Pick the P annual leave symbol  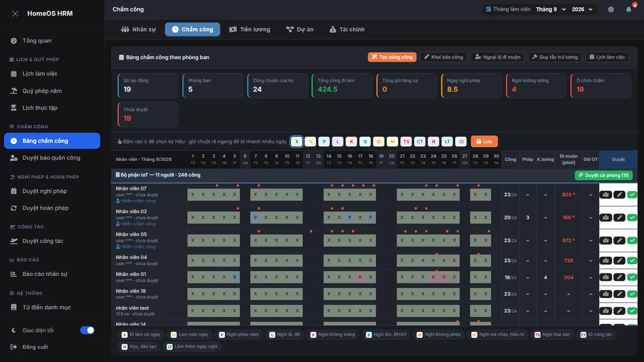pos(324,142)
